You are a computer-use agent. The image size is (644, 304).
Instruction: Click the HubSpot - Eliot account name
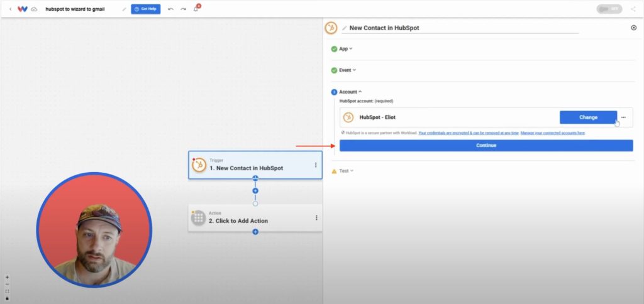click(x=377, y=117)
